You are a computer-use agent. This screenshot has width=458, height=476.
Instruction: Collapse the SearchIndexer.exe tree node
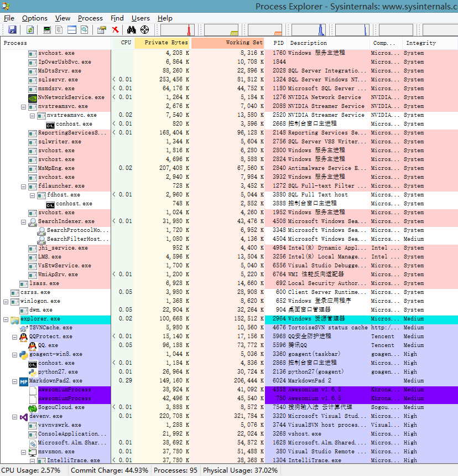24,222
